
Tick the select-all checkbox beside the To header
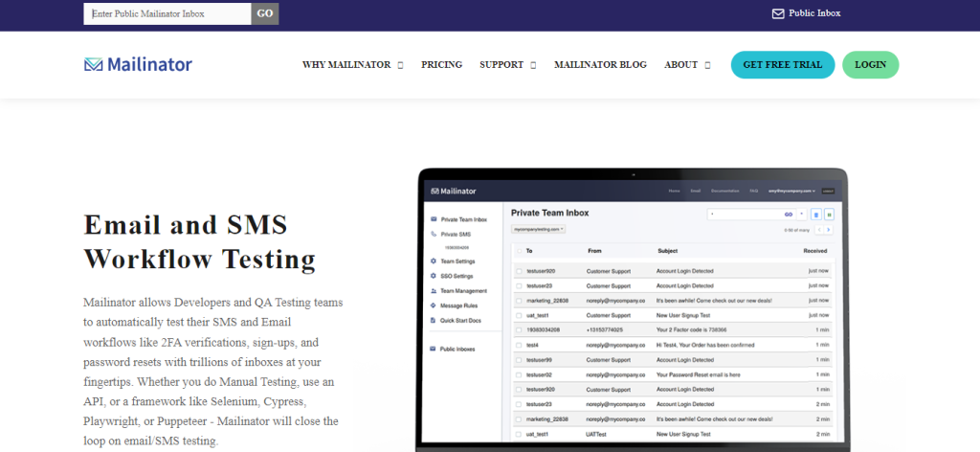[x=518, y=251]
